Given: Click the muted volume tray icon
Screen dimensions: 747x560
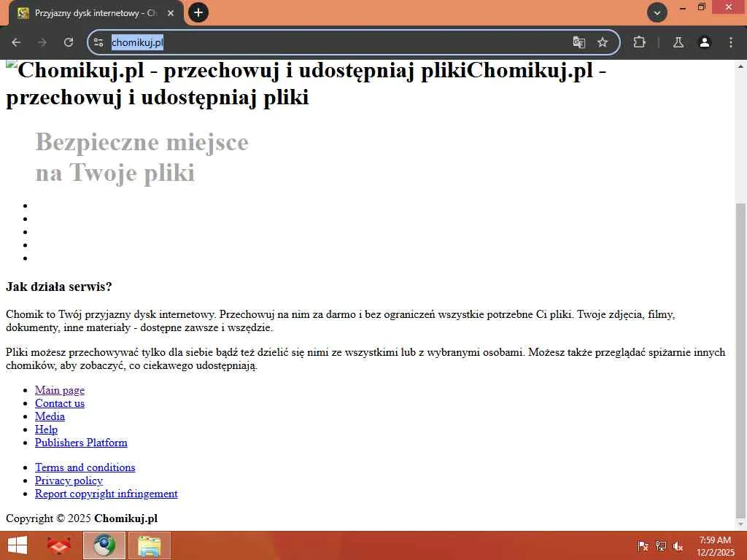Looking at the screenshot, I should coord(678,546).
